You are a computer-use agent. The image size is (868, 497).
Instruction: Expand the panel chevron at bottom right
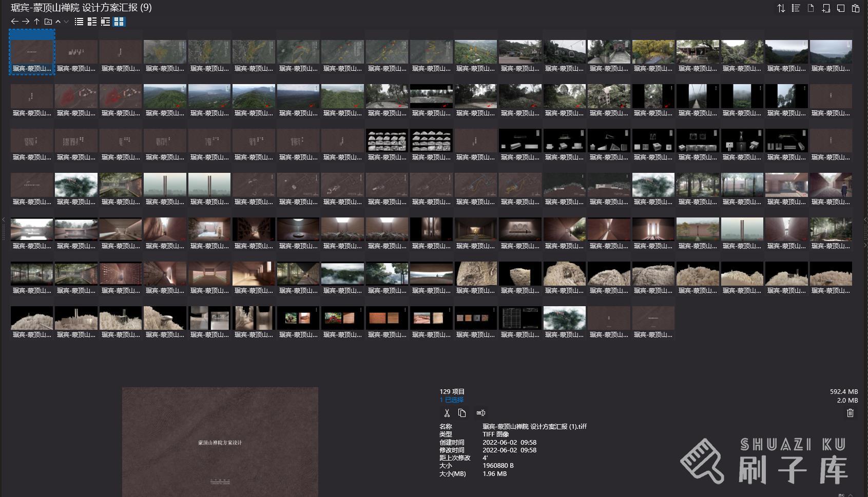point(851,494)
